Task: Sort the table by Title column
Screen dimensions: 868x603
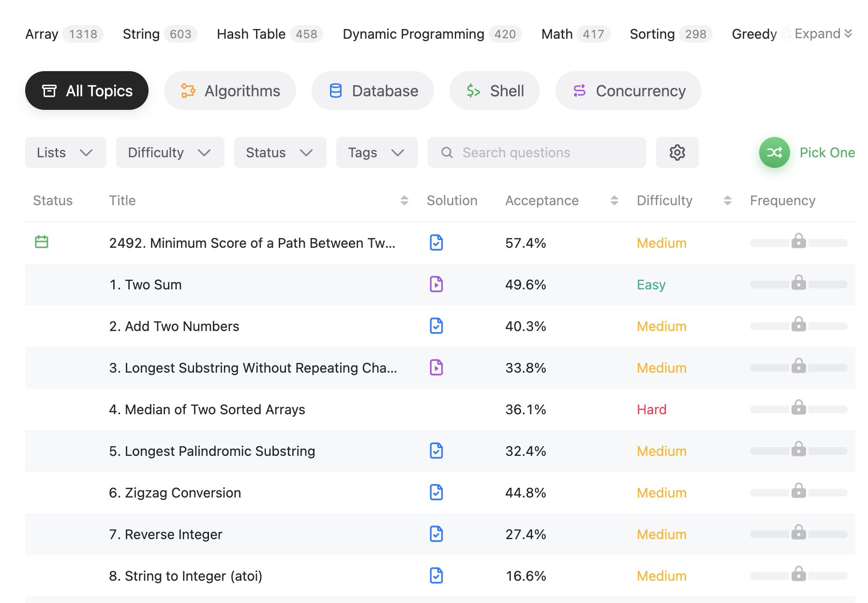Action: click(404, 200)
